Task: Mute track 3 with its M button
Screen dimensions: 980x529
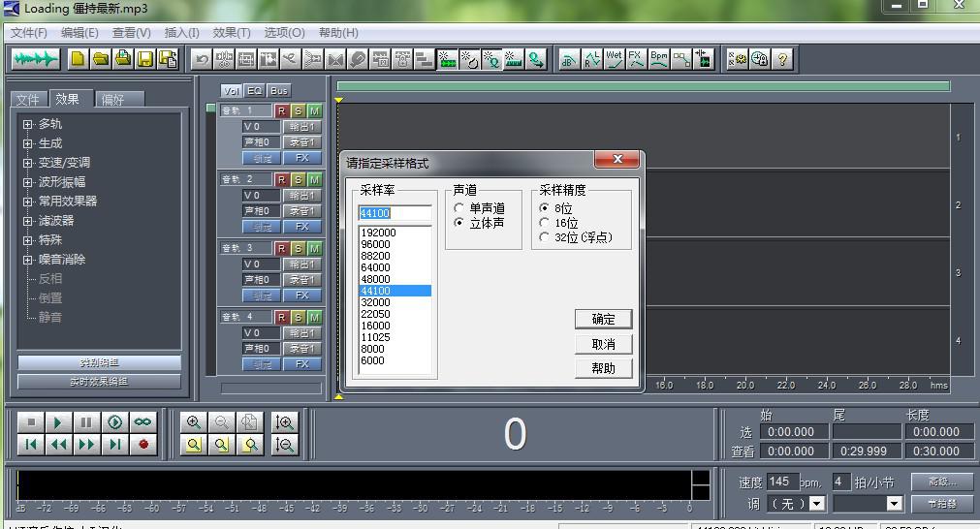Action: click(314, 248)
